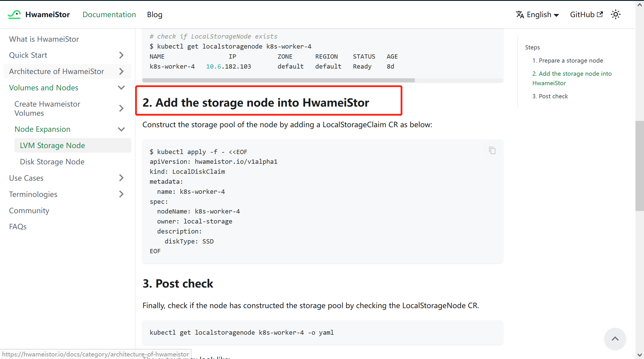Jump to Prepare a storage node step
The image size is (644, 359).
point(568,60)
